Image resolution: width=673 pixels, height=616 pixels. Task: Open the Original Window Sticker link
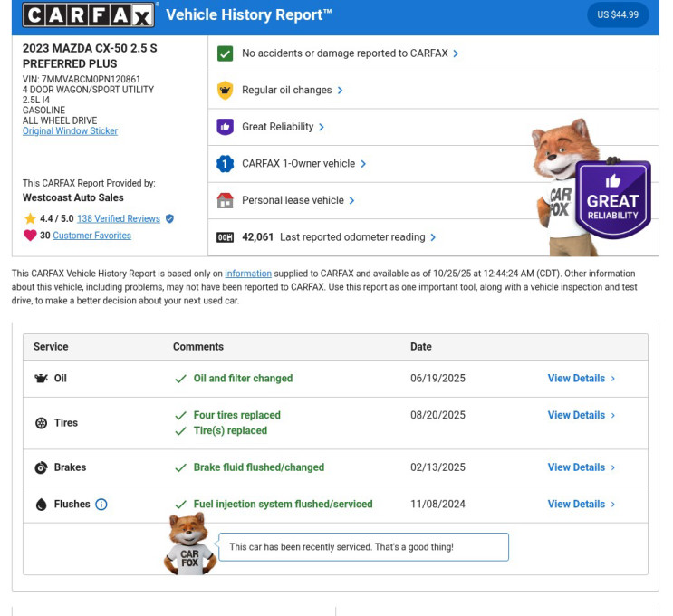point(70,131)
